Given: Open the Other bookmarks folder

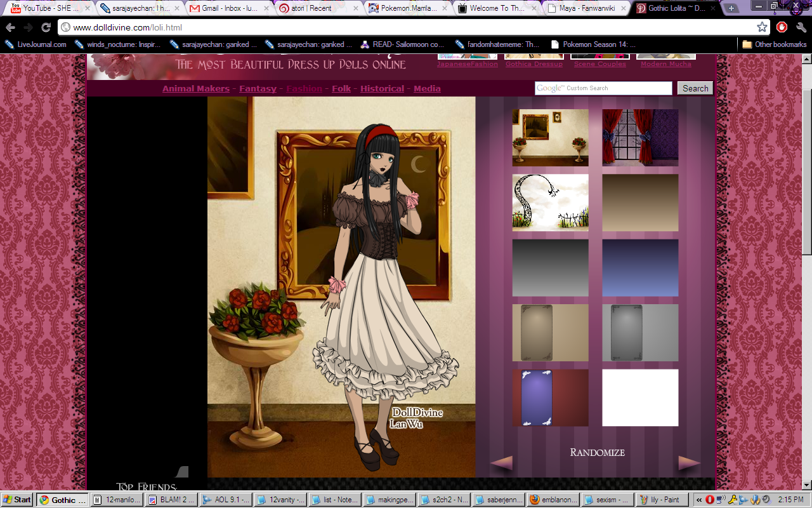Looking at the screenshot, I should pos(775,44).
